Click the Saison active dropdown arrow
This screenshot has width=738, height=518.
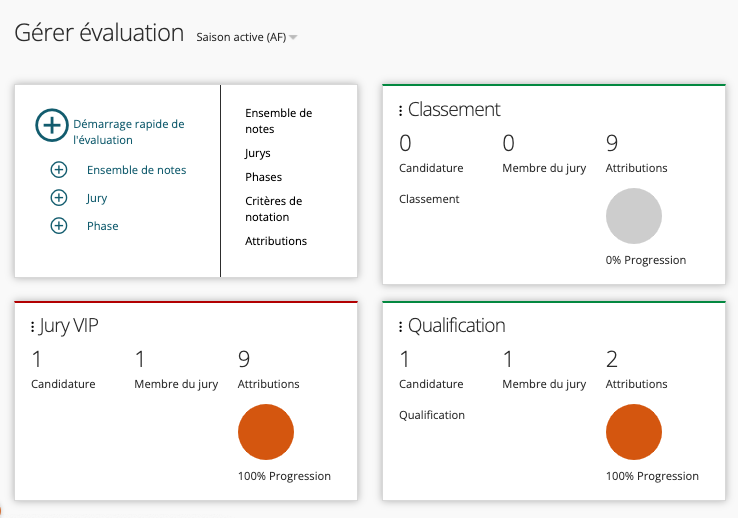pyautogui.click(x=293, y=38)
